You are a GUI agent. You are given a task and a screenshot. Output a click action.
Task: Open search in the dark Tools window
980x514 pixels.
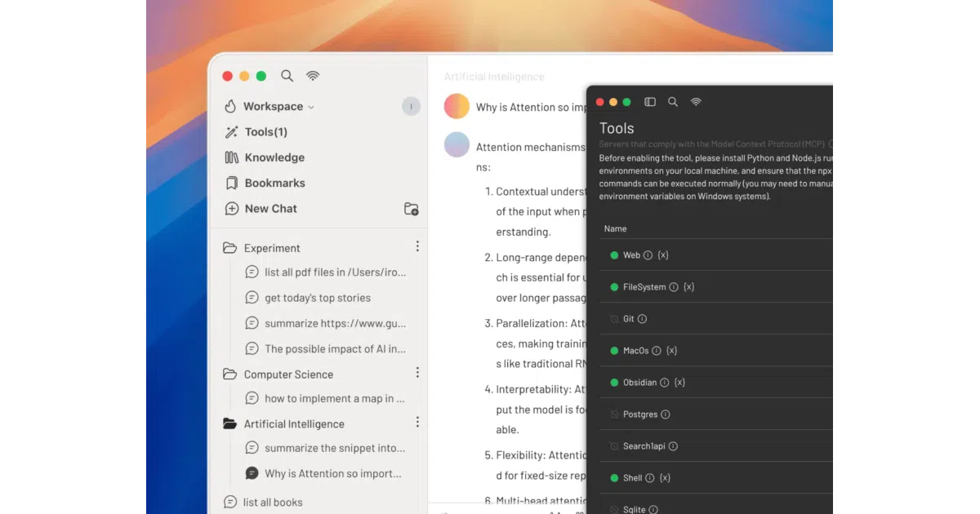pyautogui.click(x=673, y=102)
